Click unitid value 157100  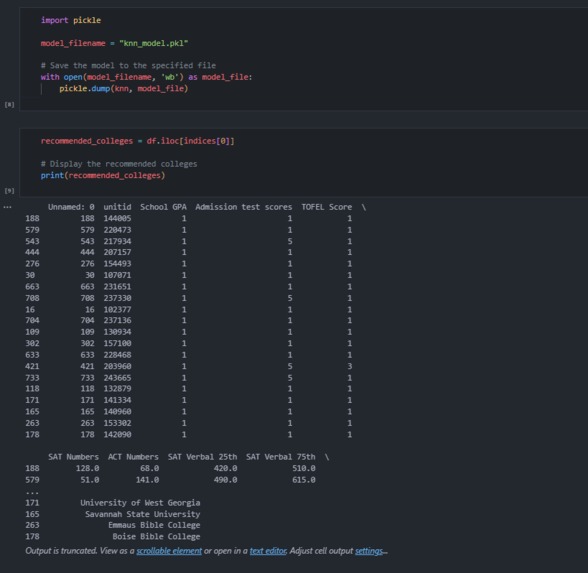117,343
